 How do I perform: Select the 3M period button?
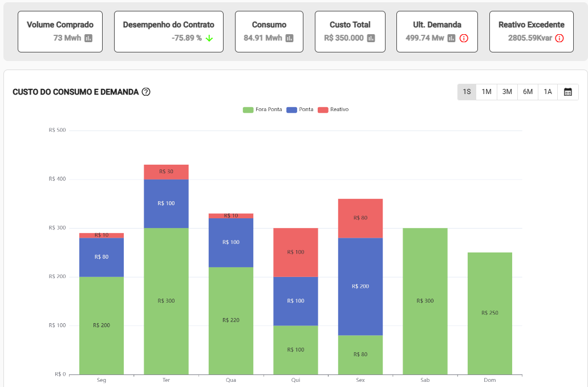pos(507,92)
